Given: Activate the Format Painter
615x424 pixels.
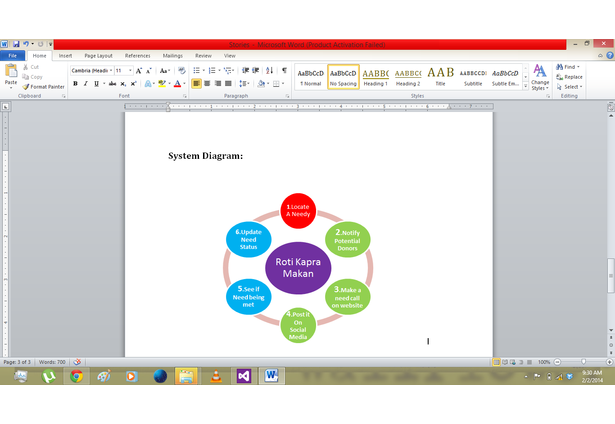Looking at the screenshot, I should [x=44, y=87].
